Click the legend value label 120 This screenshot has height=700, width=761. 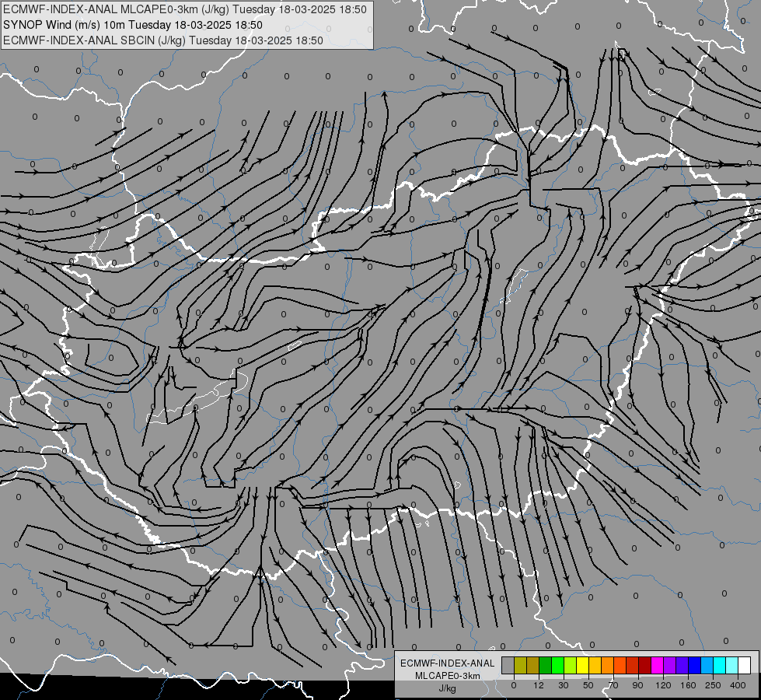[x=663, y=685]
